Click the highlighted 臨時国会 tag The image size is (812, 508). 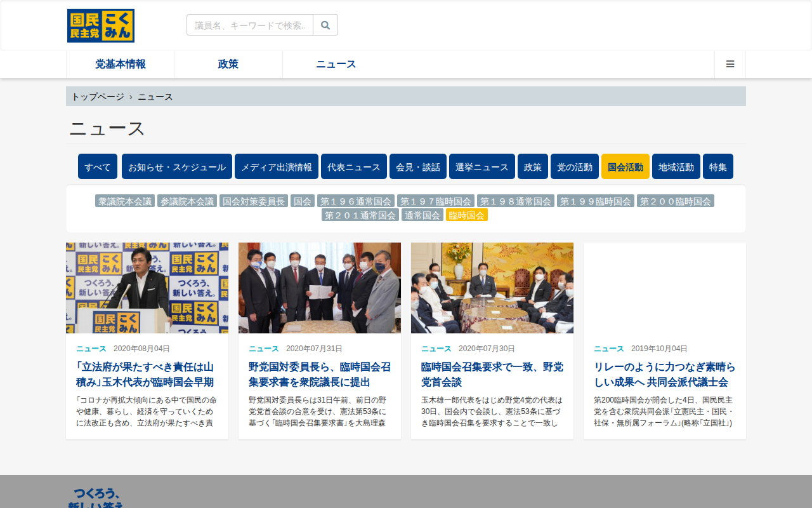click(467, 215)
